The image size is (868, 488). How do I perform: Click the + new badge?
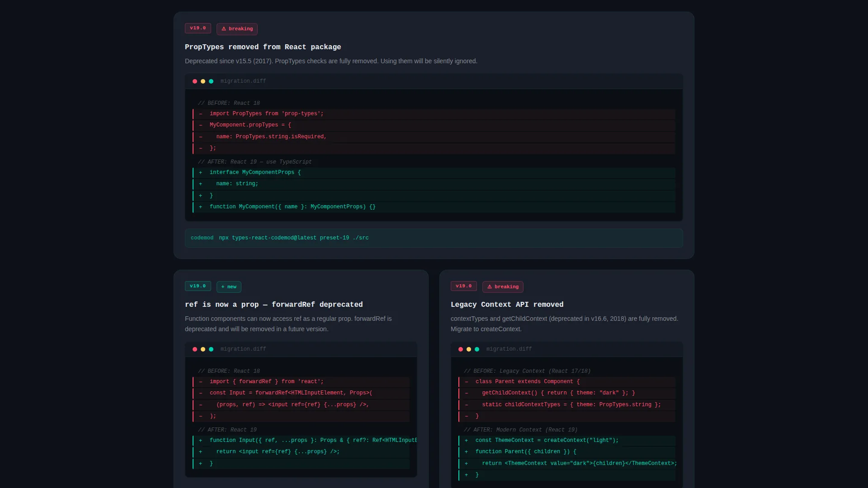(229, 287)
